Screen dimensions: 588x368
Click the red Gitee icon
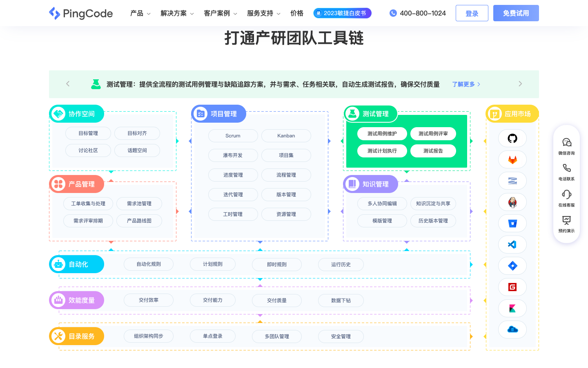pyautogui.click(x=512, y=287)
